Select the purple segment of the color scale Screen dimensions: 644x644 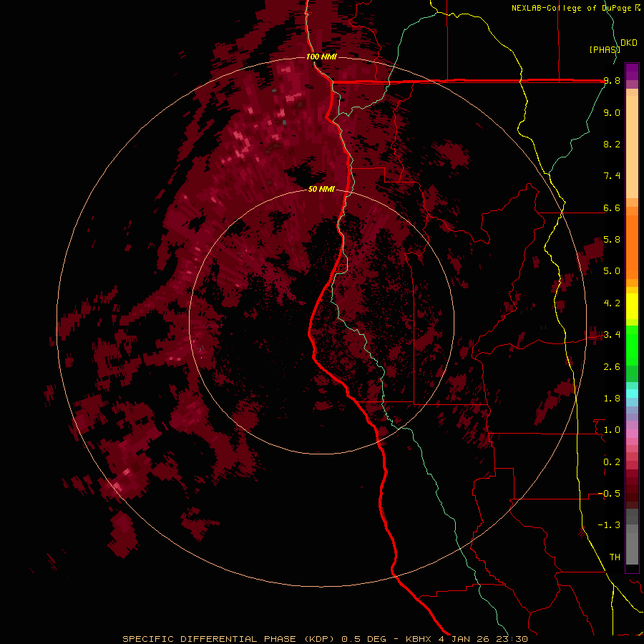coord(632,72)
